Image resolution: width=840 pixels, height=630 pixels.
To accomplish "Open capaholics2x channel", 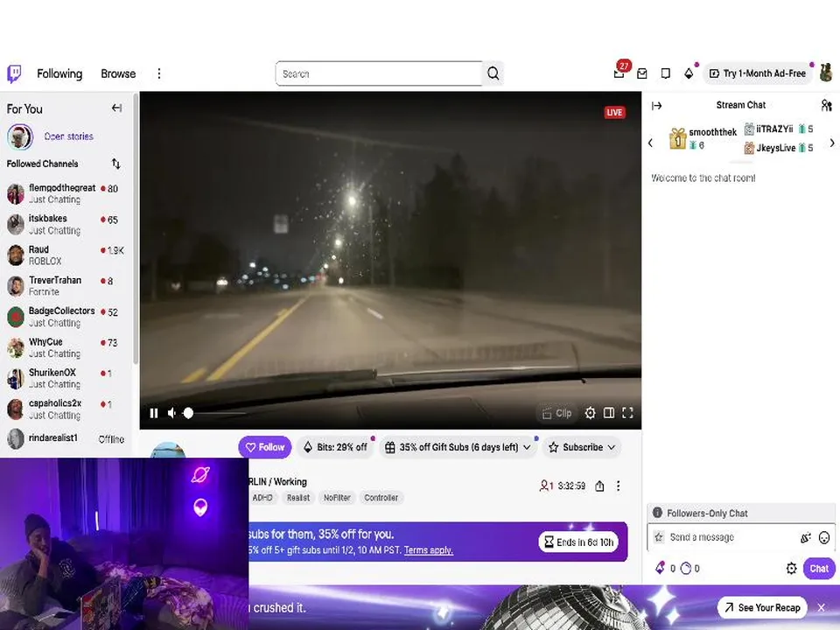I will point(66,409).
